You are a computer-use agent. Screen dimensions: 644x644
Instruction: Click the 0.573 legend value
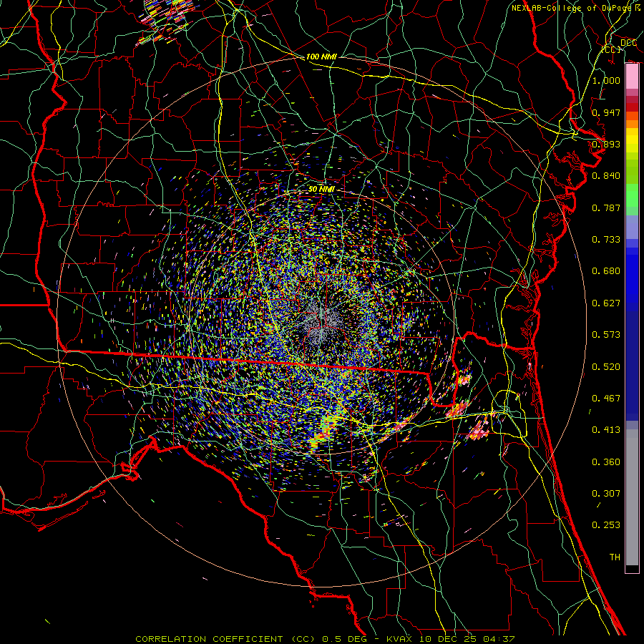606,335
